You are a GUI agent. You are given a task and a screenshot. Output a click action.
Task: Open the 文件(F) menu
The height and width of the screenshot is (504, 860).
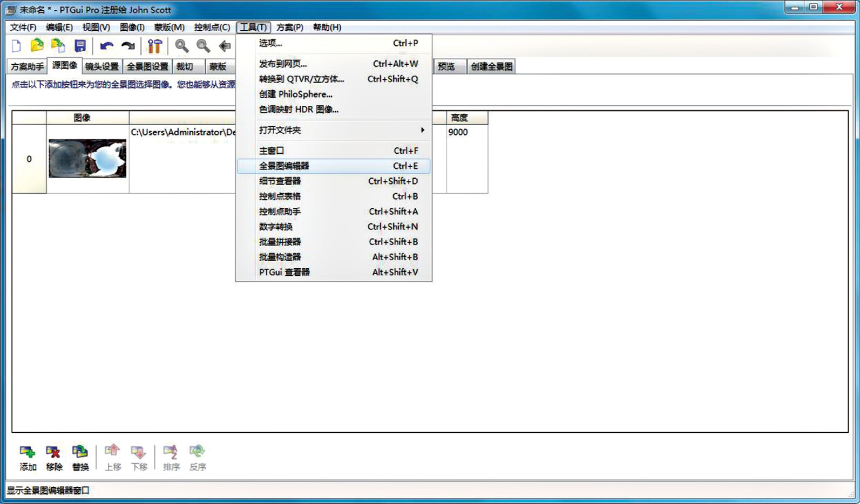tap(23, 28)
